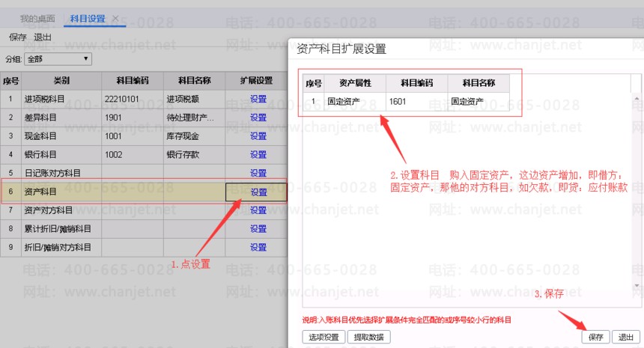644x348 pixels.
Task: Select the 1601 code cell in dialog
Action: pyautogui.click(x=416, y=101)
